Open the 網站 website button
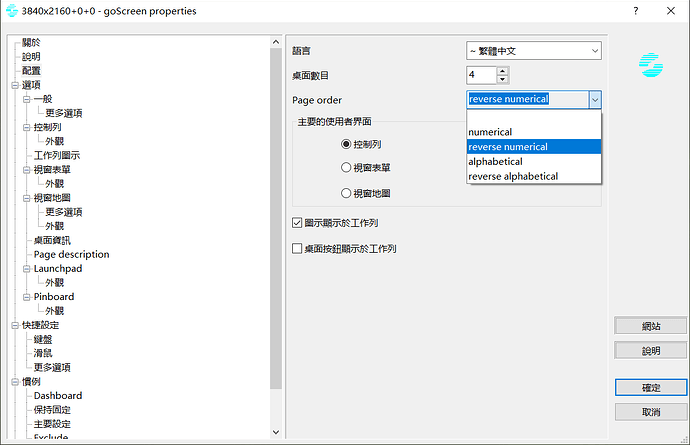The height and width of the screenshot is (445, 690). pyautogui.click(x=651, y=326)
